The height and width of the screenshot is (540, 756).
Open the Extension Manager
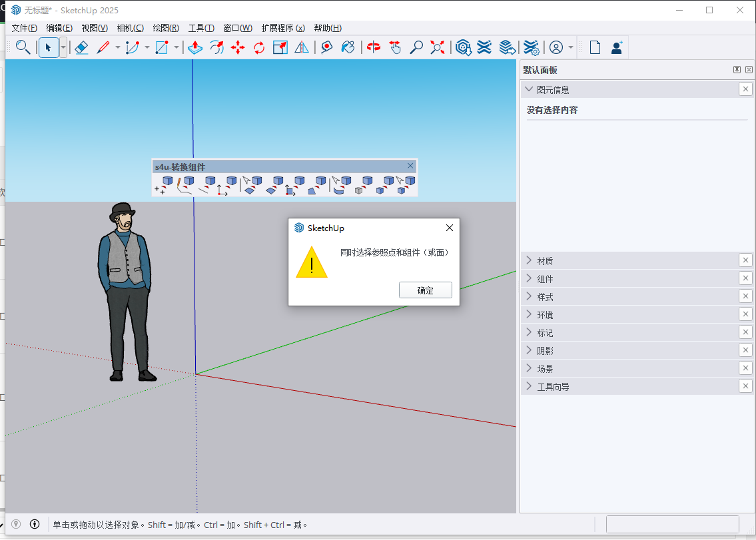point(531,47)
